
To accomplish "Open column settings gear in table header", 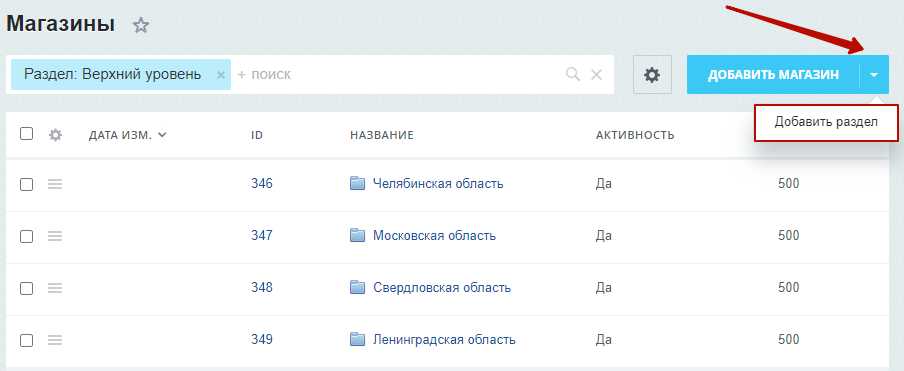I will pyautogui.click(x=55, y=135).
